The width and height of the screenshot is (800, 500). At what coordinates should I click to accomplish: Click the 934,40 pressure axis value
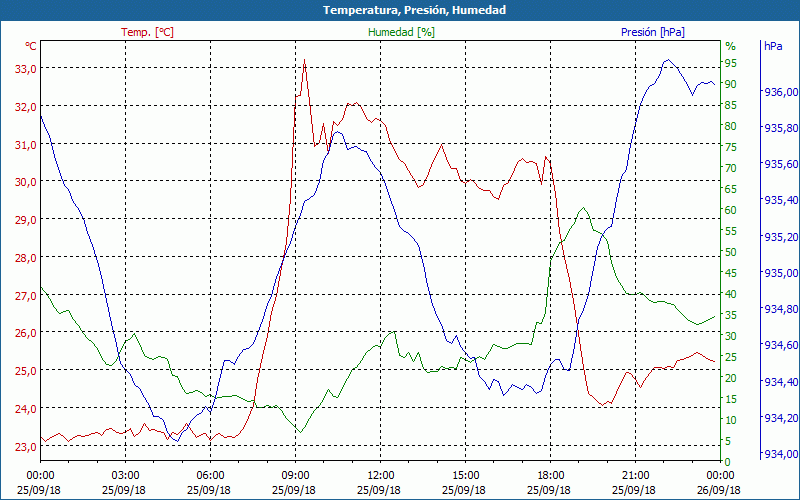(779, 382)
